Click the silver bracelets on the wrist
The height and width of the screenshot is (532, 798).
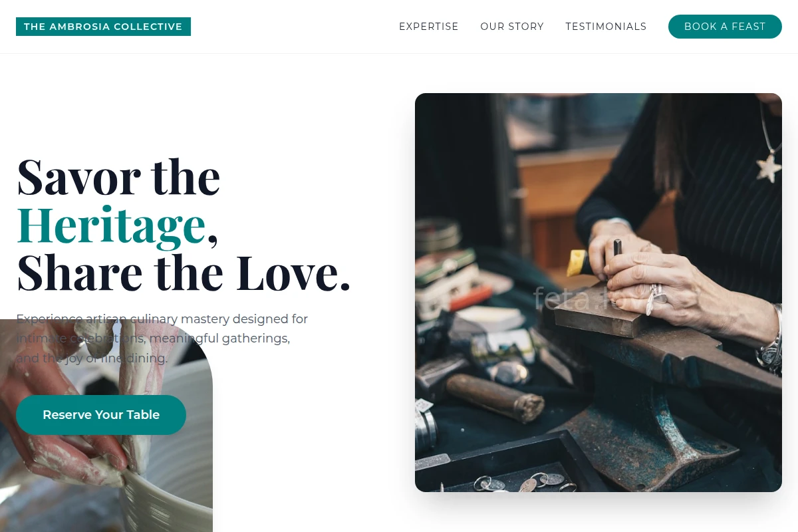point(770,339)
